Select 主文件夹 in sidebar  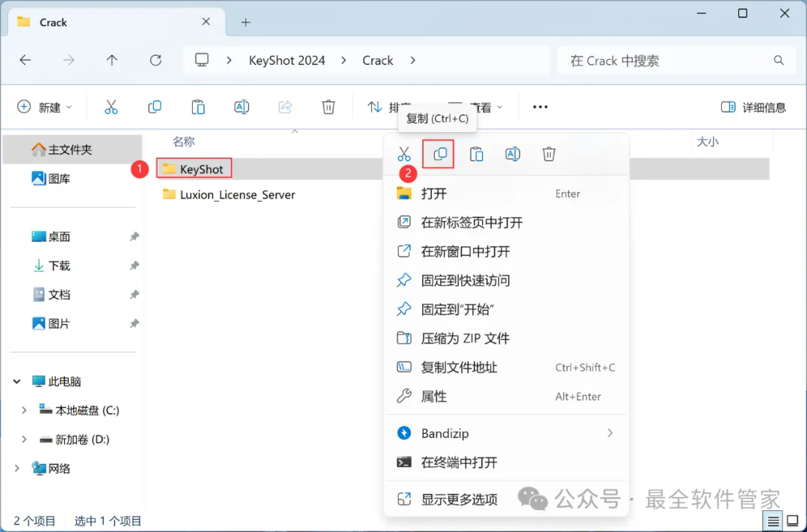[72, 149]
